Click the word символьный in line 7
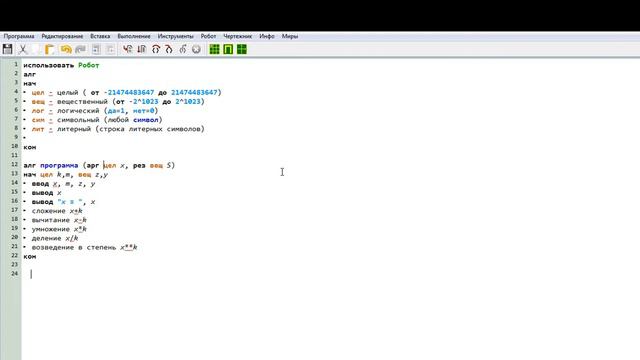Image resolution: width=640 pixels, height=360 pixels. [78, 120]
